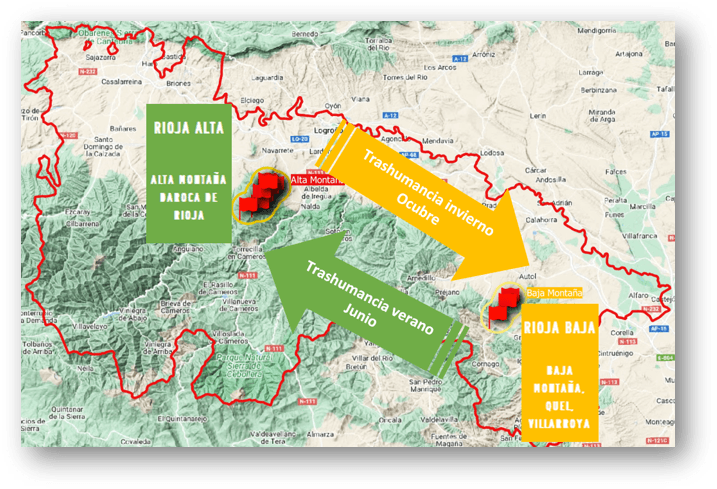The height and width of the screenshot is (489, 717).
Task: Click the Artajona town label
Action: click(x=629, y=54)
